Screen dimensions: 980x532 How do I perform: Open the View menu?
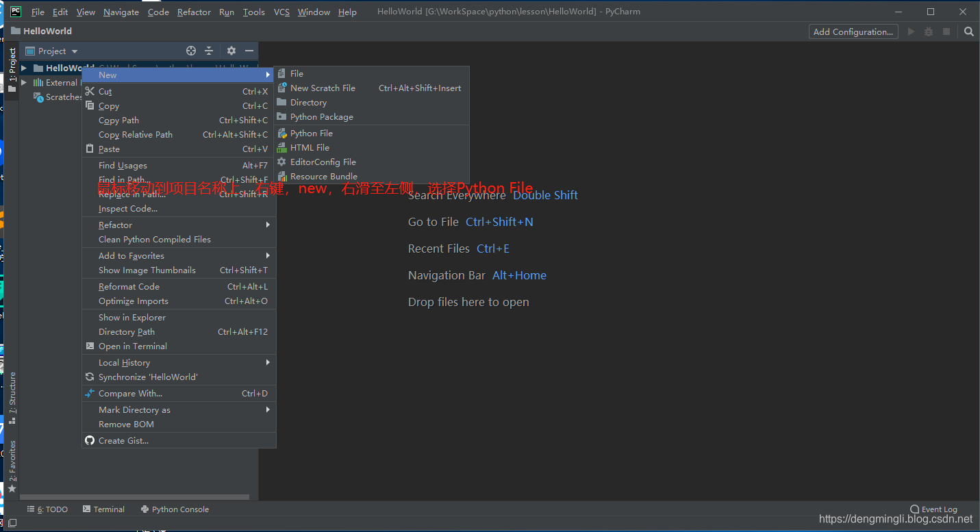coord(86,12)
